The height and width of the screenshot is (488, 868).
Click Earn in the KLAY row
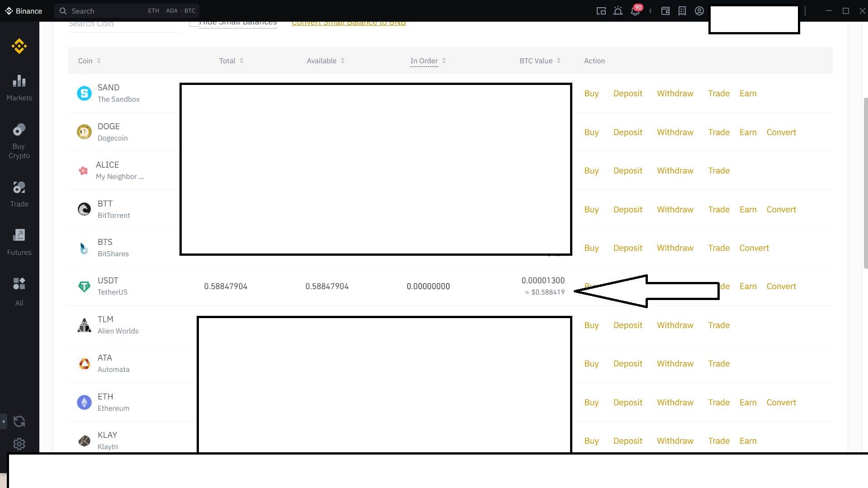748,441
